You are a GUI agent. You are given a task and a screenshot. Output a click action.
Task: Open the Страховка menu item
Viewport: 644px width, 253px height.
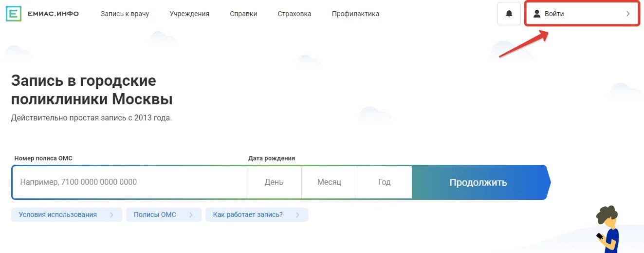(x=294, y=14)
